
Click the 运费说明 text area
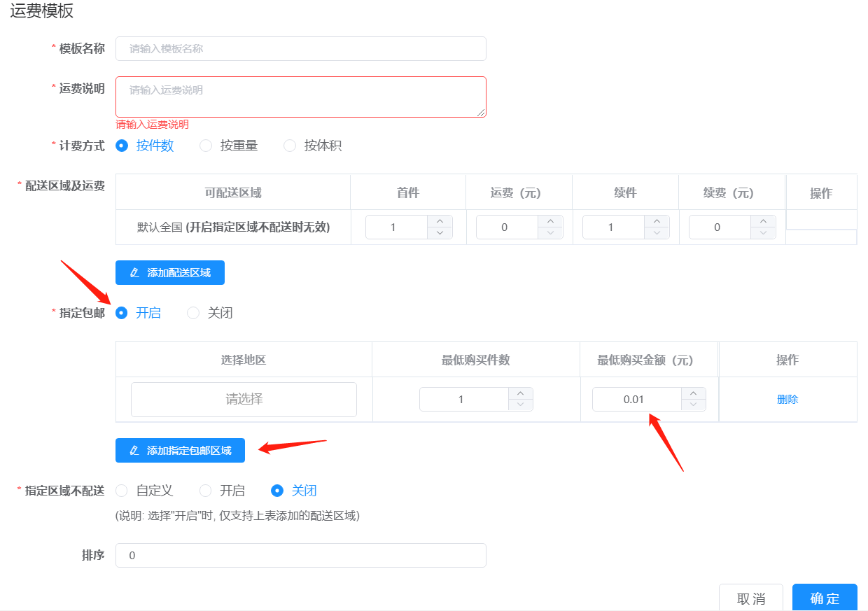[300, 97]
